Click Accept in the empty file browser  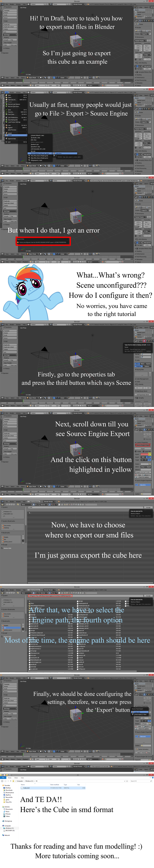(148, 508)
